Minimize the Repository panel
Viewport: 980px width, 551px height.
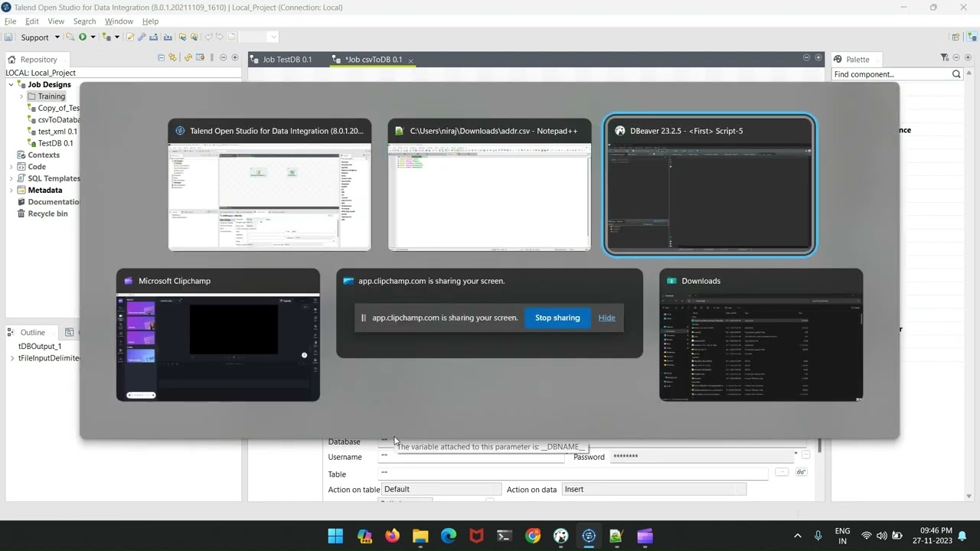[224, 57]
